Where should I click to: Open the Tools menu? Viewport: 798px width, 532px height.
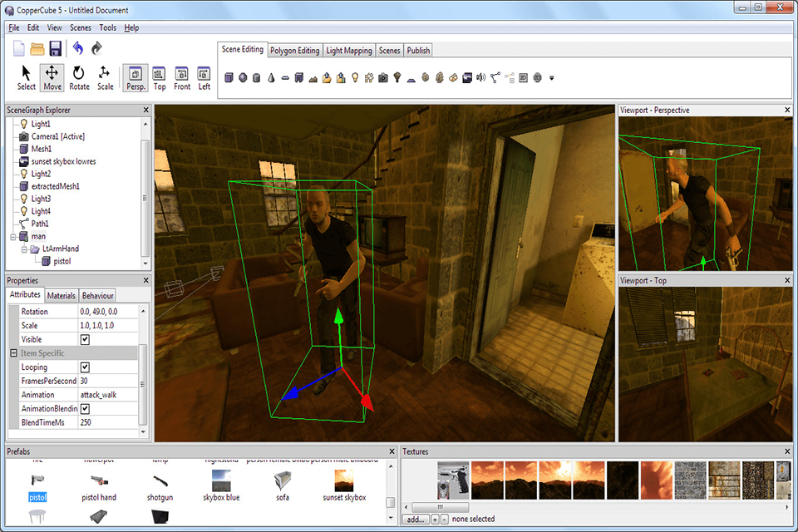pos(107,27)
